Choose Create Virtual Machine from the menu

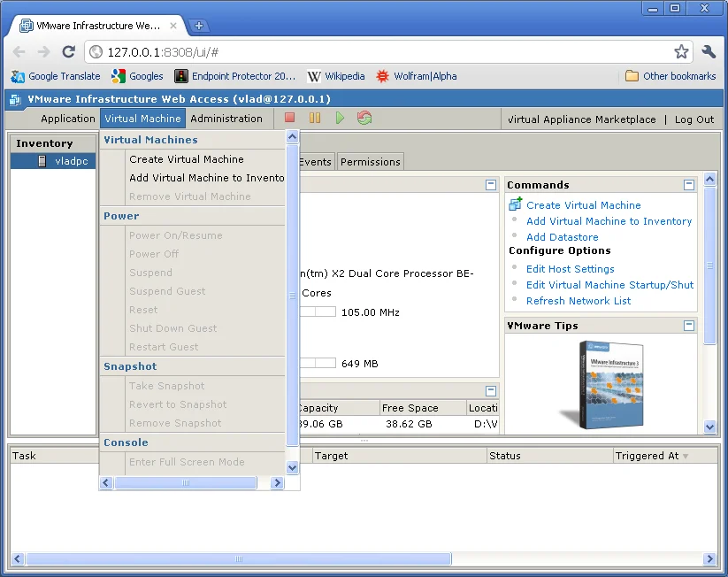click(x=186, y=159)
